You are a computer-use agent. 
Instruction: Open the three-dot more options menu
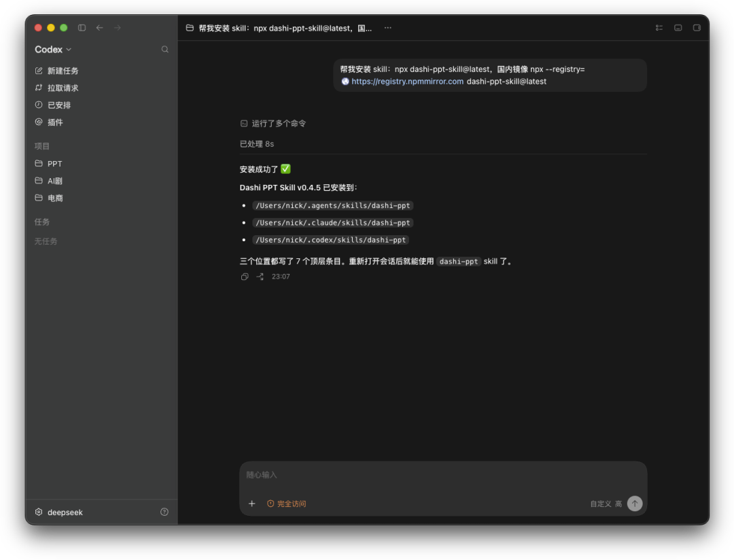point(387,28)
